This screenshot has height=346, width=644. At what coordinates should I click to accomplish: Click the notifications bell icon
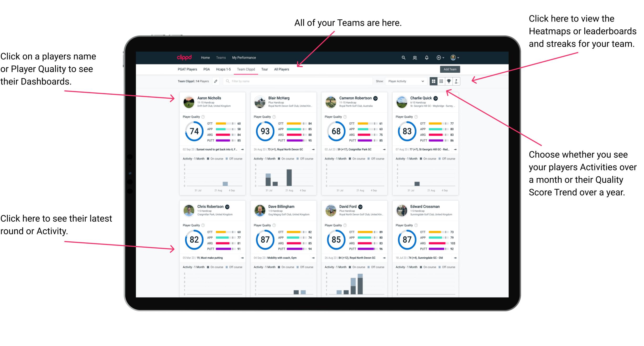coord(427,57)
